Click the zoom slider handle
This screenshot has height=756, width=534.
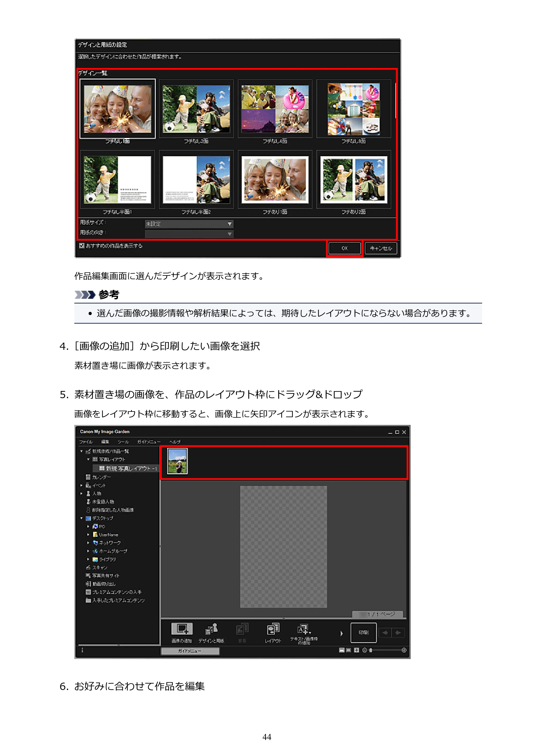coord(371,650)
